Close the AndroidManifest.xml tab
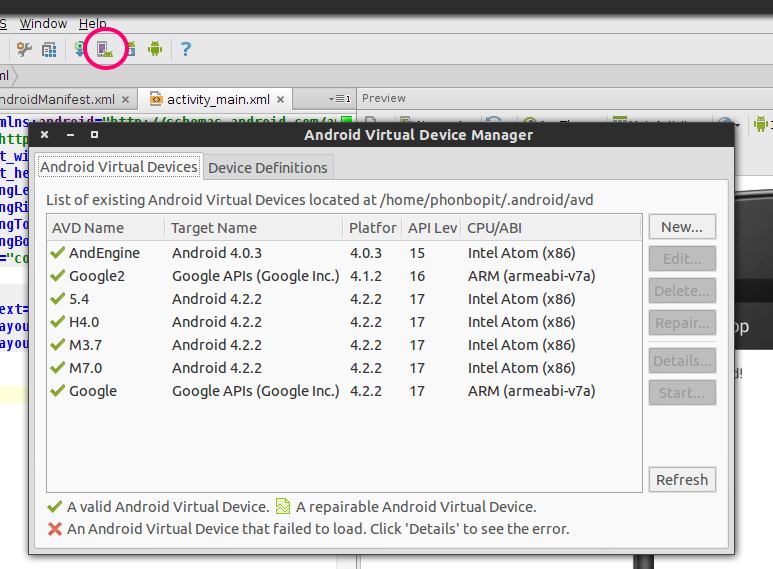Viewport: 773px width, 569px height. (126, 100)
